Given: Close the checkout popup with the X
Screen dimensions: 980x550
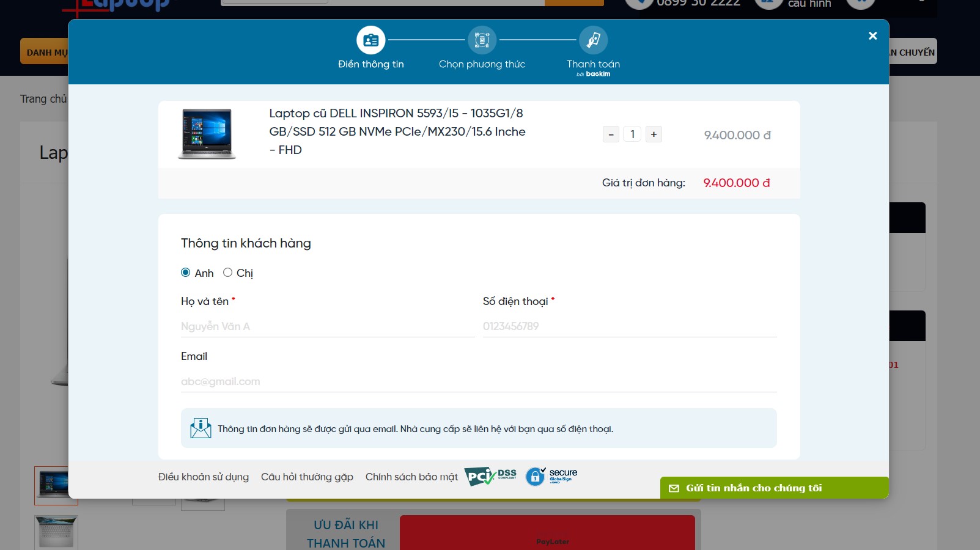Looking at the screenshot, I should click(873, 36).
